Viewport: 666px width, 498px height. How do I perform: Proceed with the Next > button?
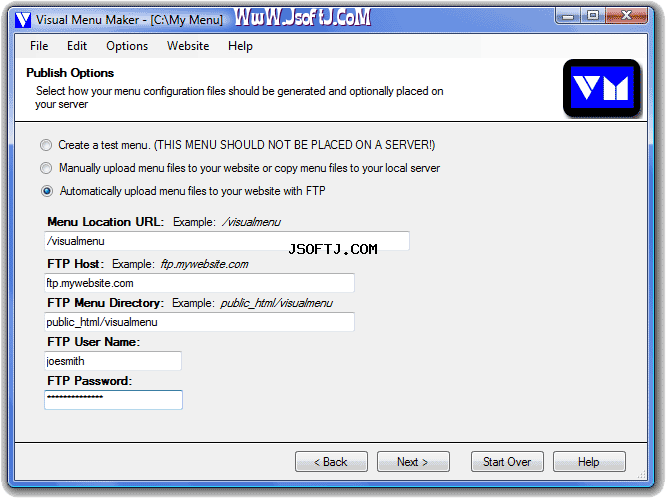pos(413,461)
